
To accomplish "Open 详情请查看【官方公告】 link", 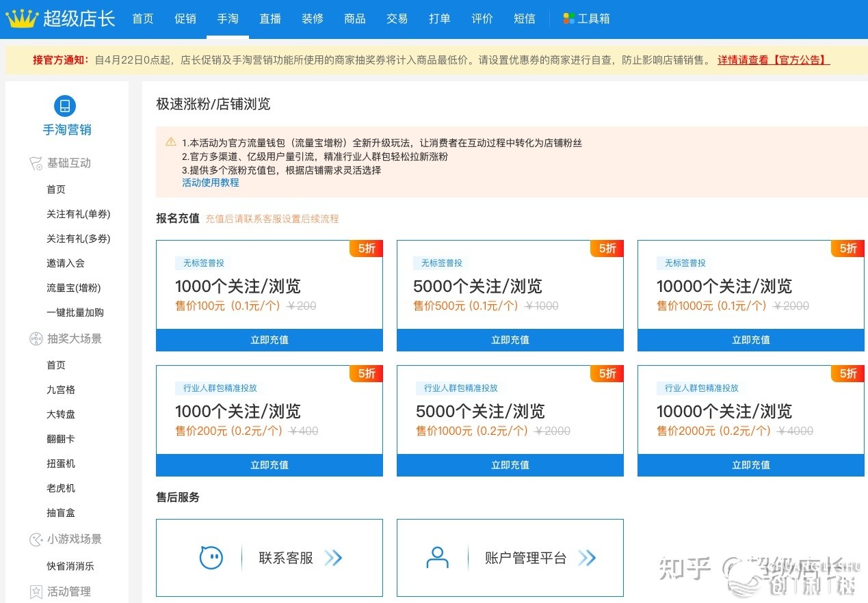I will (774, 59).
